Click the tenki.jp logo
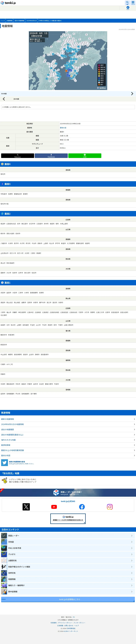136x644 pixels. tap(8, 3)
